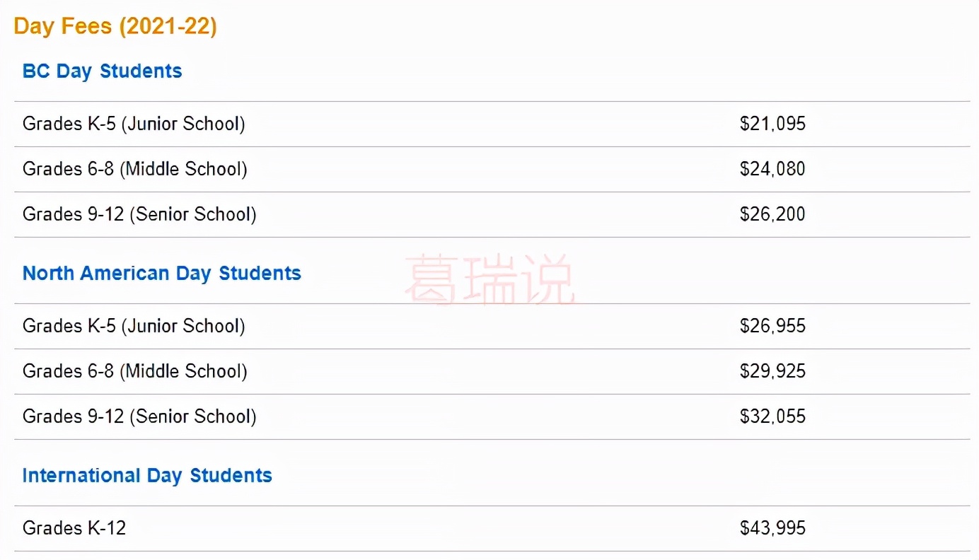Select the $43,995 fee amount
This screenshot has width=979, height=560.
pyautogui.click(x=772, y=529)
